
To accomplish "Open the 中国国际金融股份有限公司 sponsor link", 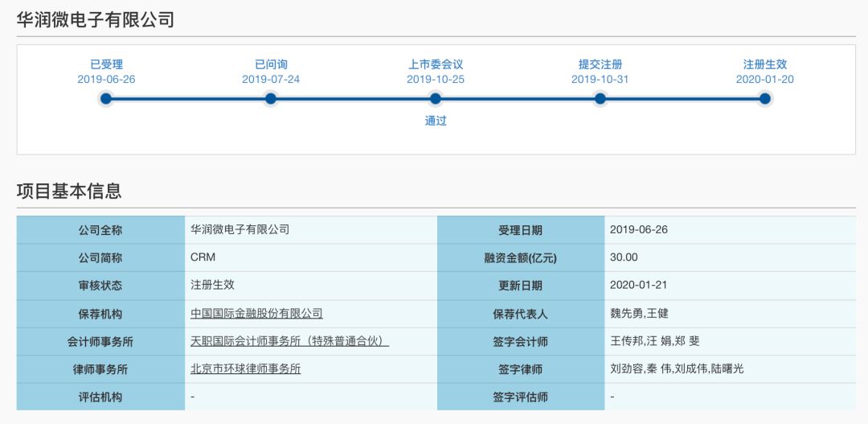I will click(x=256, y=314).
